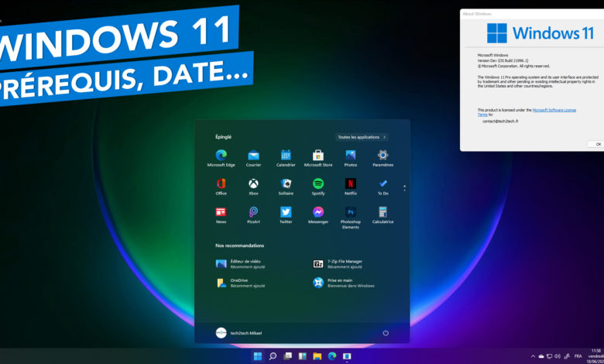Launch PicsArt app
604x364 pixels.
click(253, 215)
